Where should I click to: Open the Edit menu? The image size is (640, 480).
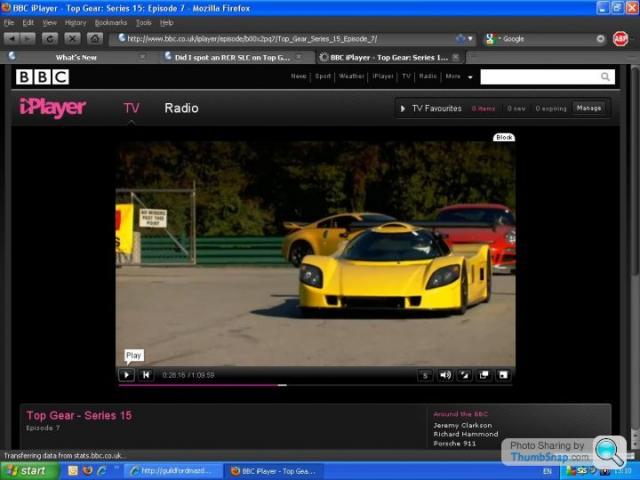(x=28, y=23)
